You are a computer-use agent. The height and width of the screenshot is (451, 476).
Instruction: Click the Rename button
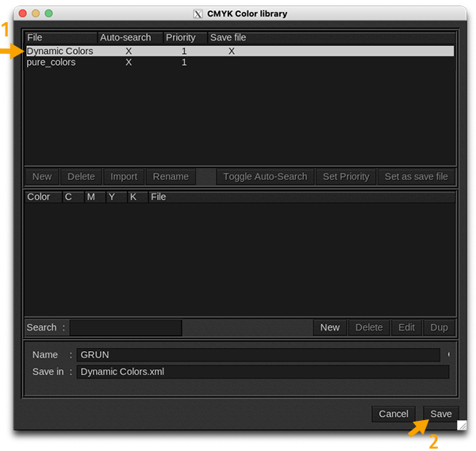(171, 177)
